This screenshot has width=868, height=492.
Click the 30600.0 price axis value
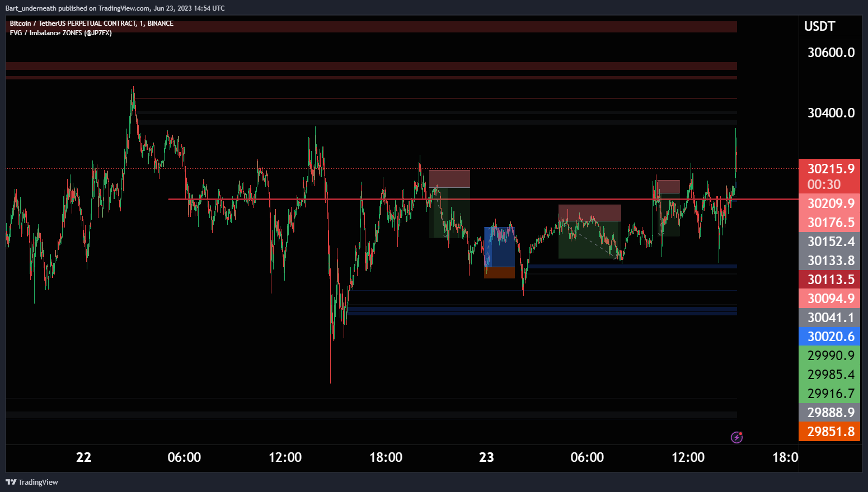click(x=831, y=53)
